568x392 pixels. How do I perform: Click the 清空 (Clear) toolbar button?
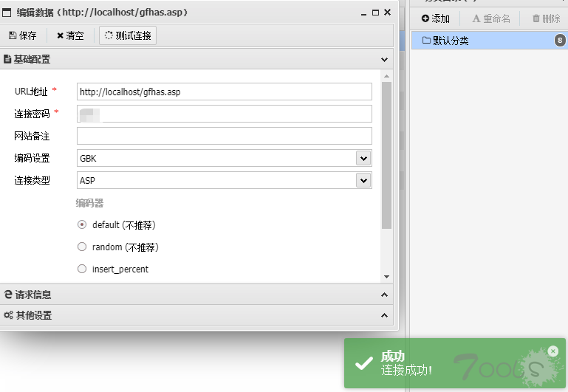71,35
